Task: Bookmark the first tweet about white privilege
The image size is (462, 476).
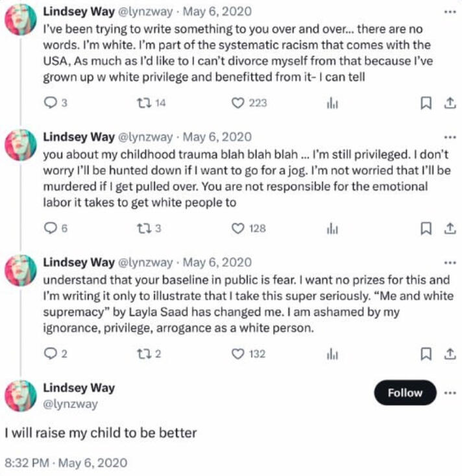Action: [426, 103]
